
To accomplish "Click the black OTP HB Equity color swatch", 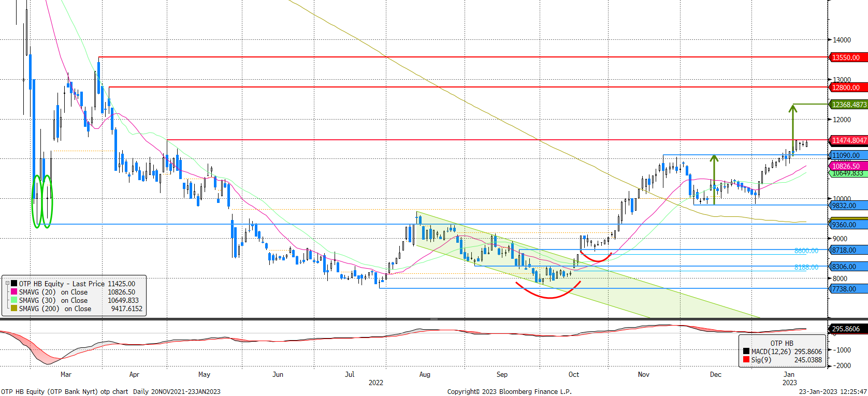I will click(14, 284).
